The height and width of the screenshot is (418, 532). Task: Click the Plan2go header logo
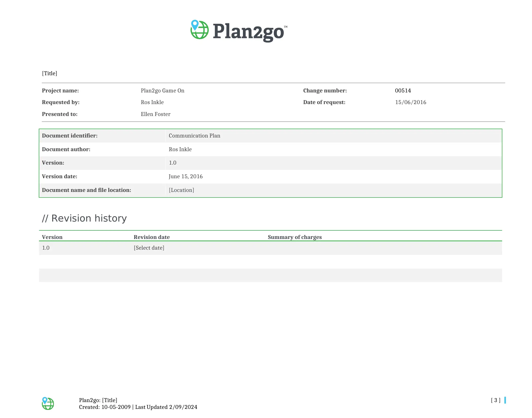pyautogui.click(x=239, y=31)
